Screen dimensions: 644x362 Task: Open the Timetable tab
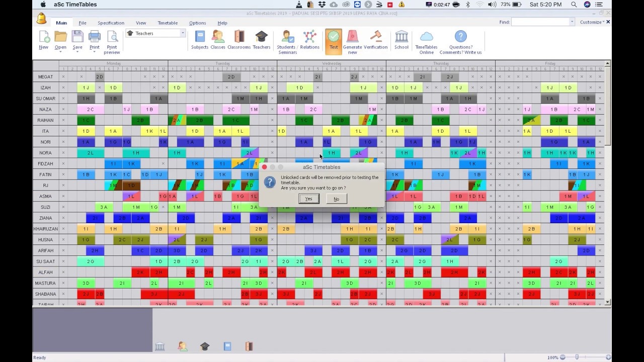click(x=168, y=23)
